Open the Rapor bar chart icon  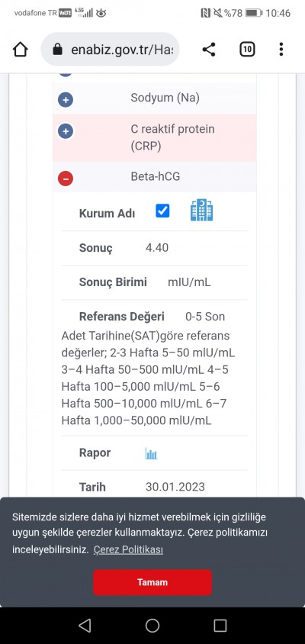coord(151,453)
